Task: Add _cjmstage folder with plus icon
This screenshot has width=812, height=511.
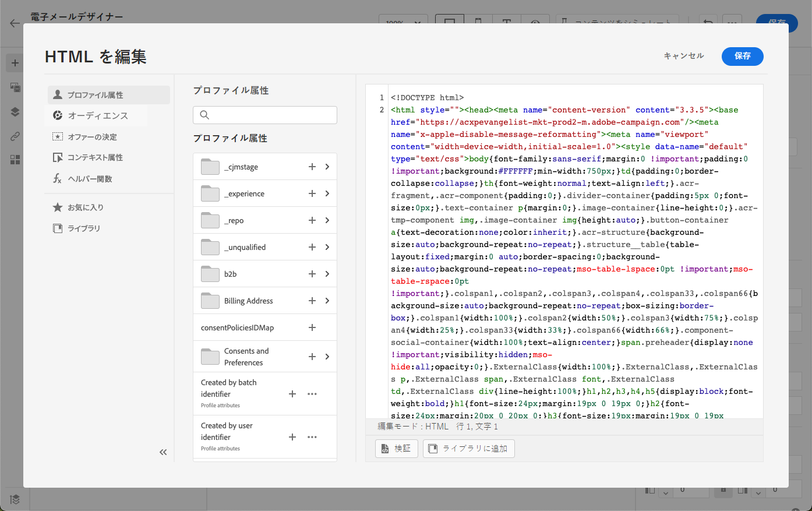Action: [x=312, y=167]
